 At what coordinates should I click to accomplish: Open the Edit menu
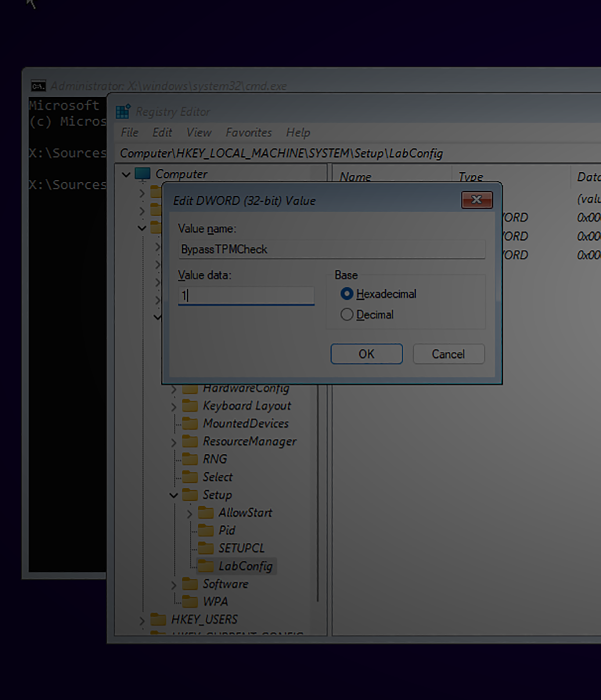tap(162, 132)
